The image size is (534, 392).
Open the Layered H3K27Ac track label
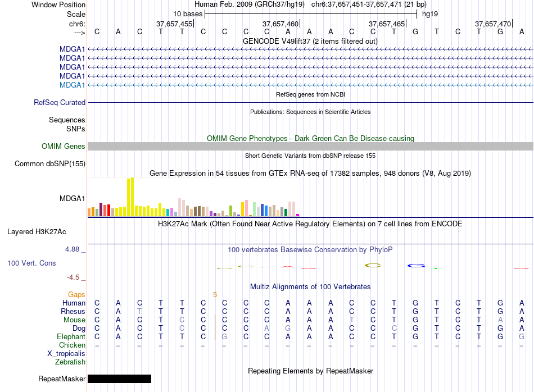(37, 232)
